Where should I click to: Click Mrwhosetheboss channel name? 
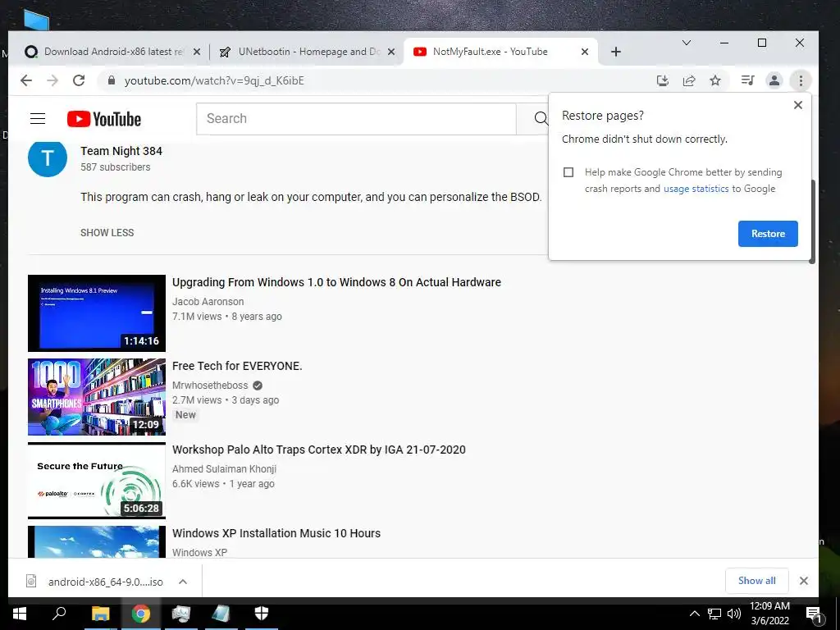click(x=210, y=386)
